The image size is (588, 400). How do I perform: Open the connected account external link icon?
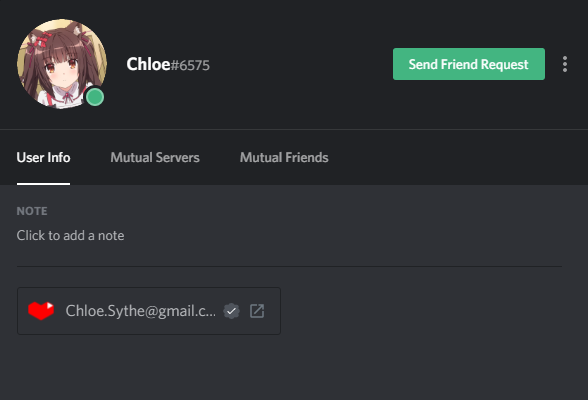coord(257,311)
